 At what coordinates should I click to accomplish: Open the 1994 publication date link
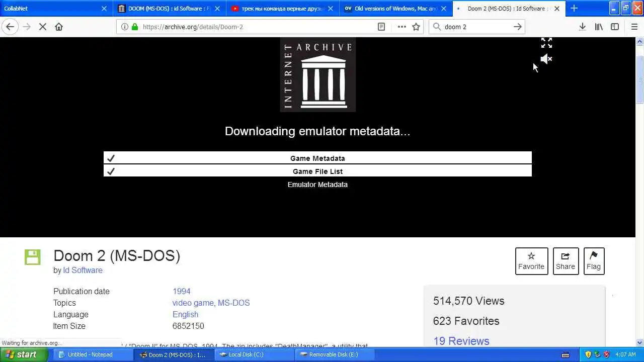coord(181,291)
